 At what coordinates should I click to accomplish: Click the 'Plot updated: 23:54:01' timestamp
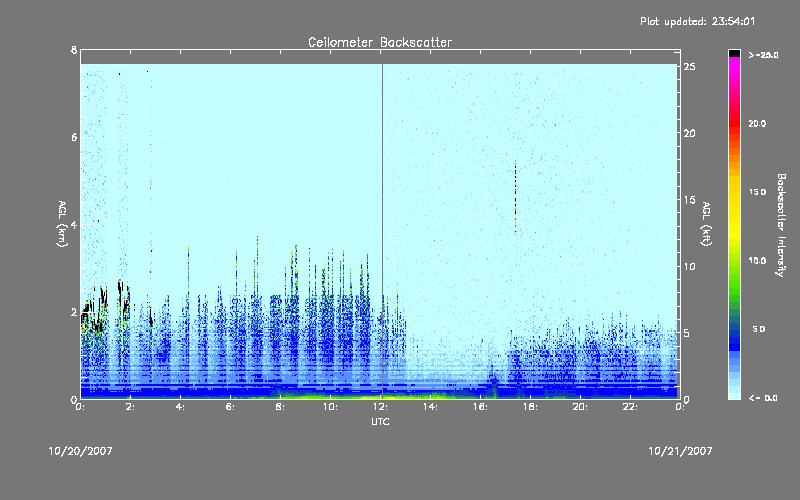click(697, 21)
